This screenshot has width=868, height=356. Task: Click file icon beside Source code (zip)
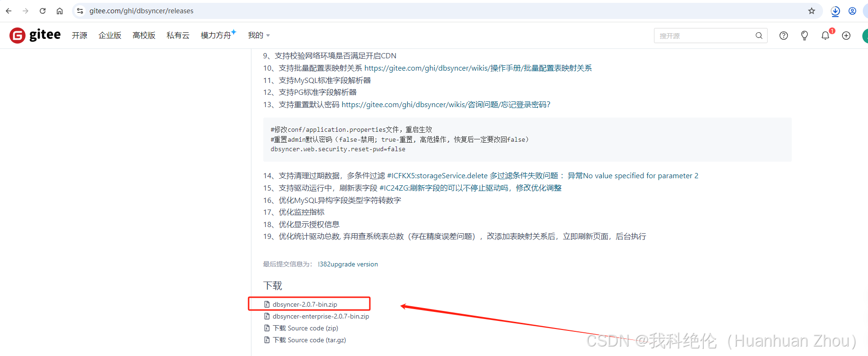click(x=267, y=328)
